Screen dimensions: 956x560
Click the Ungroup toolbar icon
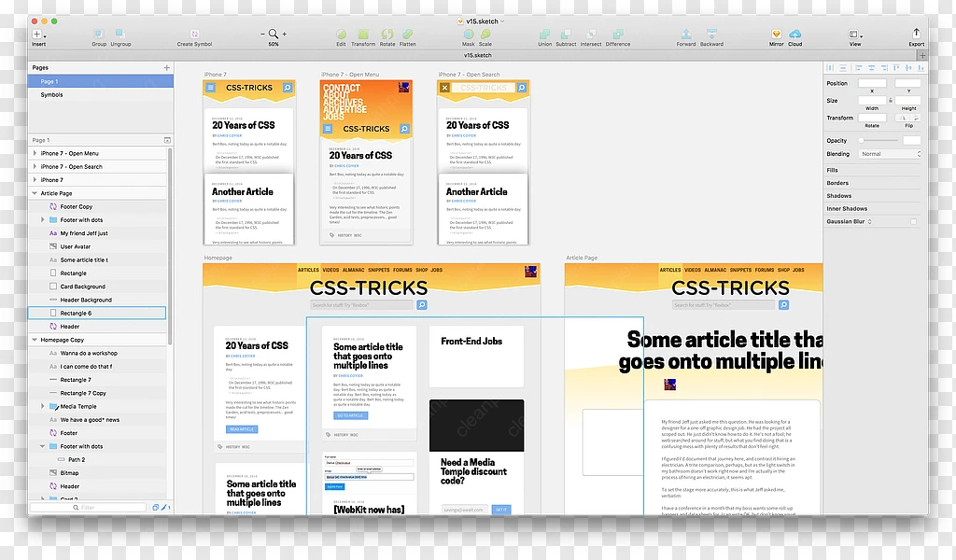(x=120, y=35)
